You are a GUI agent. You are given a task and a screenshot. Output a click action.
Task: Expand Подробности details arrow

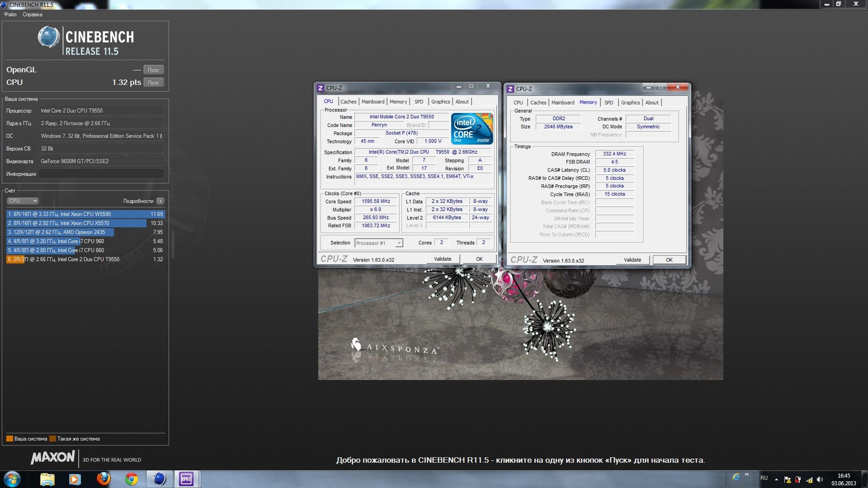click(160, 201)
